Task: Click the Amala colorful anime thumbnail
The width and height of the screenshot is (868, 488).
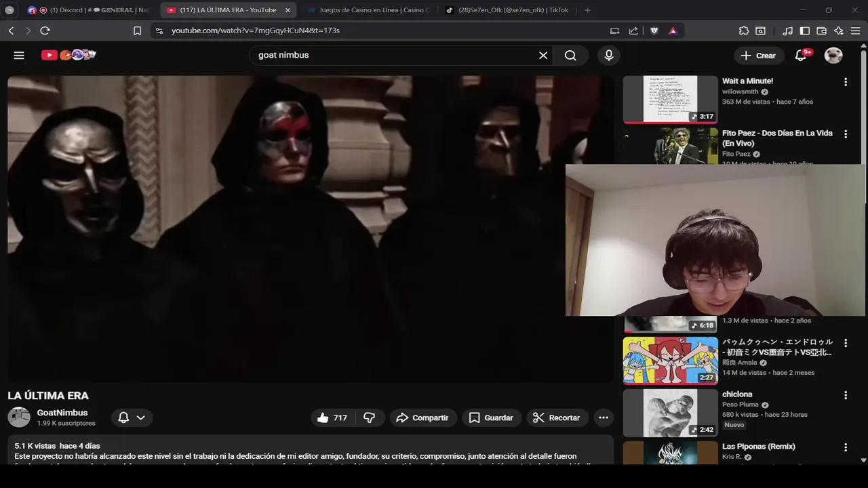Action: 670,361
